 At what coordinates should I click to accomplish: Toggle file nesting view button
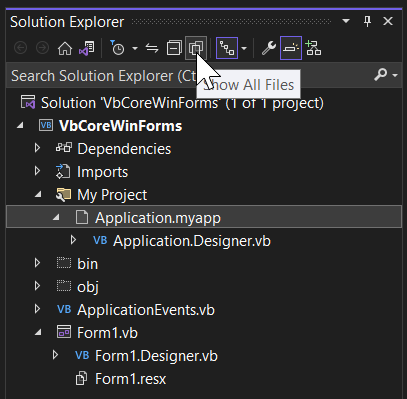(227, 48)
